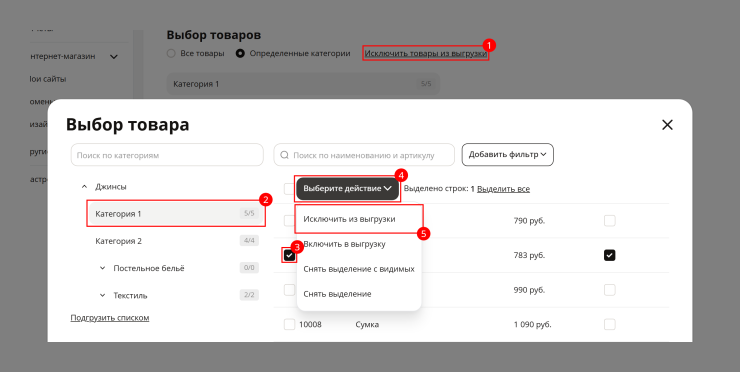This screenshot has width=740, height=372.
Task: Uncheck the right-side checkbox of the 783 руб. row
Action: tap(610, 255)
